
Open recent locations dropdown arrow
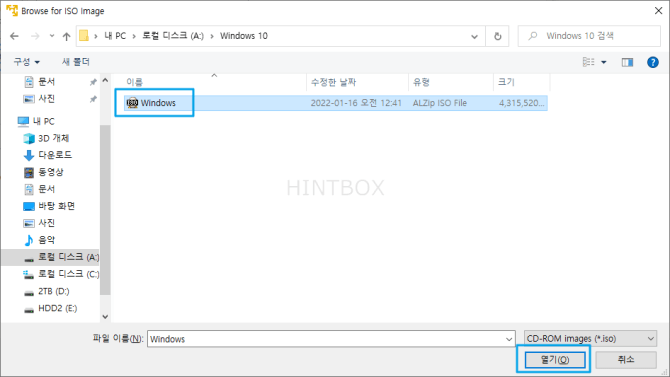[52, 36]
